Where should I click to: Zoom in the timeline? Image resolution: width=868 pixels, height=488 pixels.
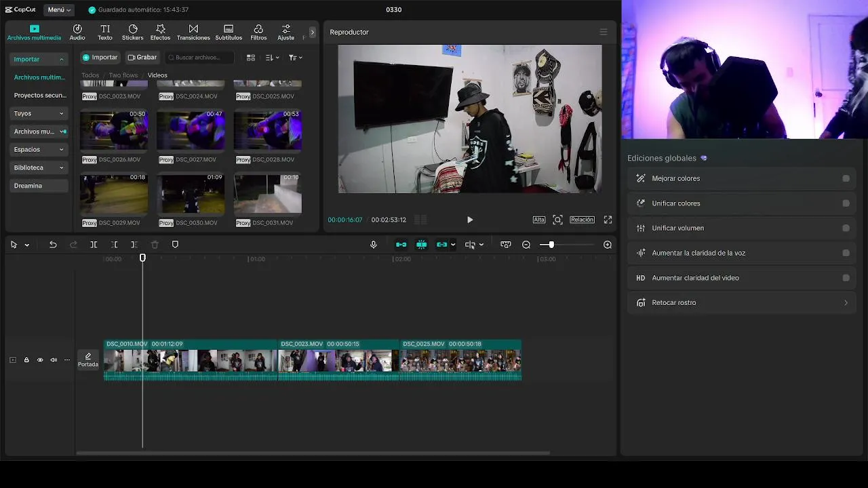pos(608,245)
